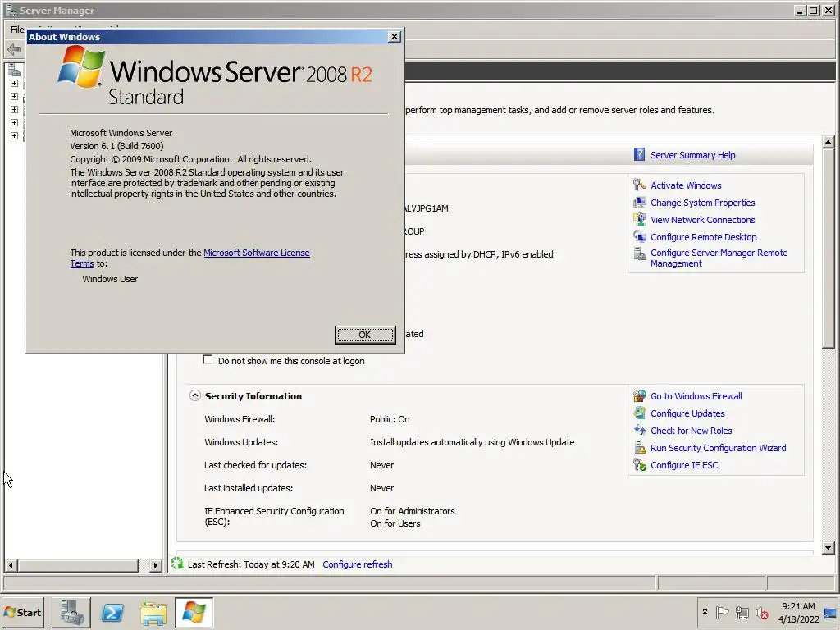The height and width of the screenshot is (630, 840).
Task: Expand the fourth tree node under root
Action: coord(15,123)
